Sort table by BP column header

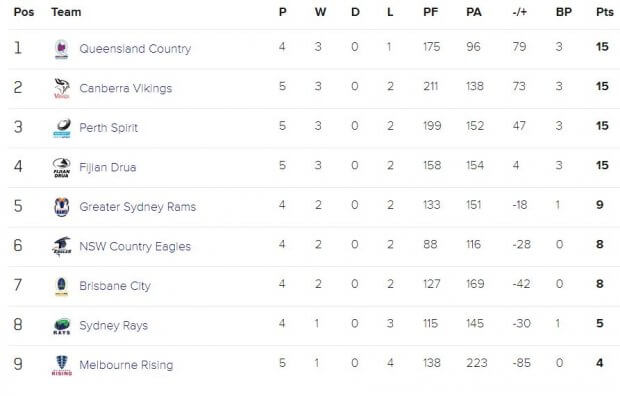coord(563,12)
